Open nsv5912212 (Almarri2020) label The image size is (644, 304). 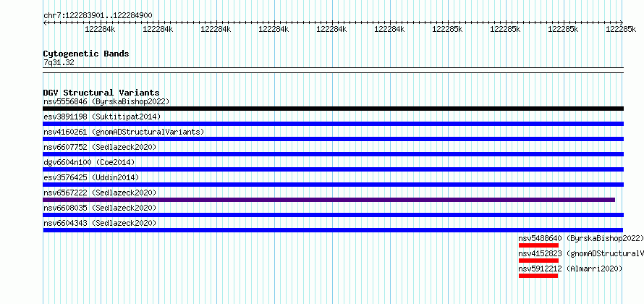coord(570,269)
